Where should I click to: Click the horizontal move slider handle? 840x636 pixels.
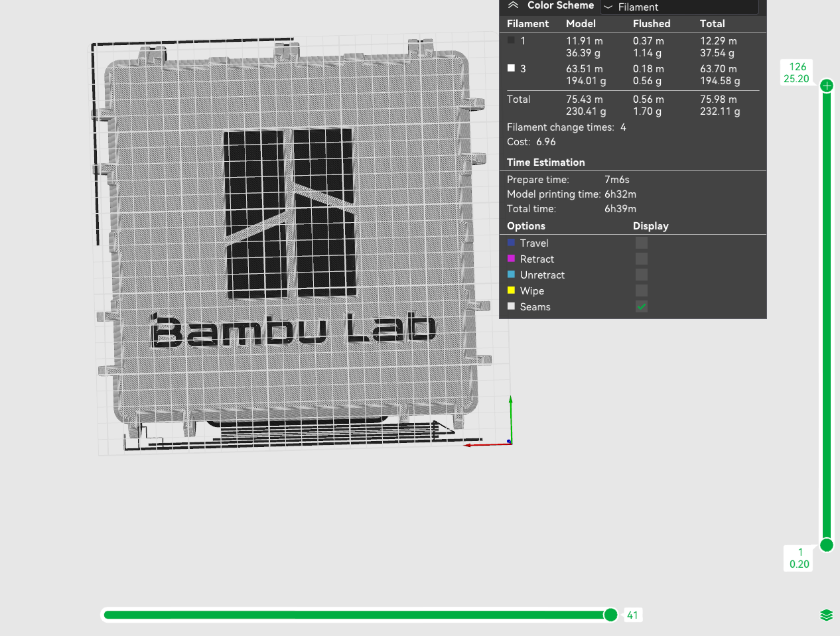coord(611,615)
